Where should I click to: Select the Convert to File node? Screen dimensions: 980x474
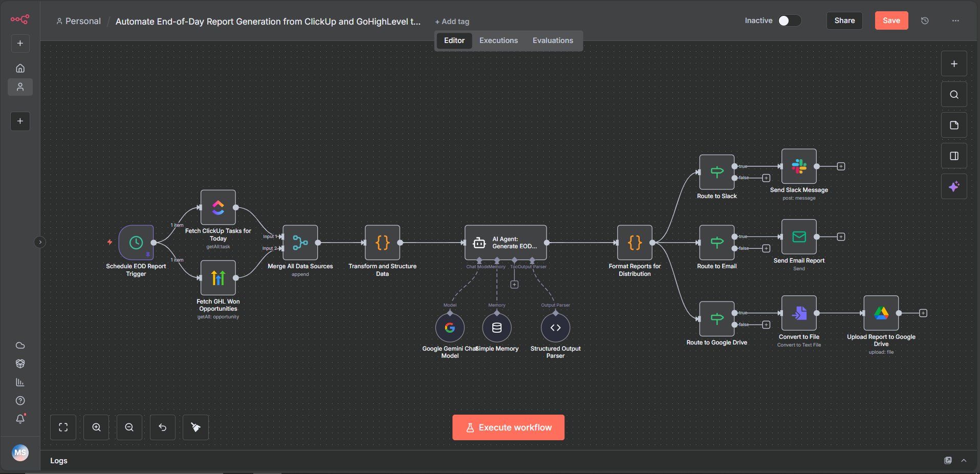(799, 313)
